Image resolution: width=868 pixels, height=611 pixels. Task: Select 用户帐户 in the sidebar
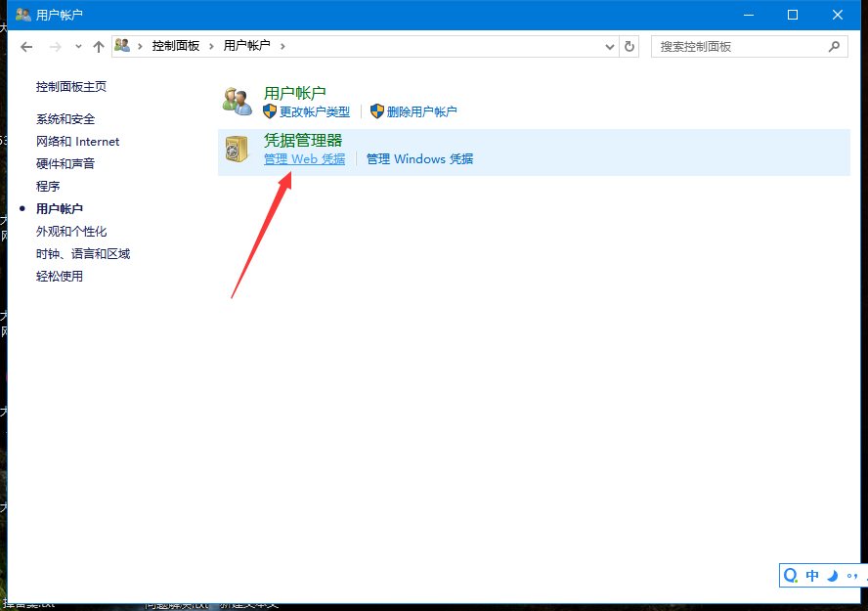pyautogui.click(x=60, y=208)
